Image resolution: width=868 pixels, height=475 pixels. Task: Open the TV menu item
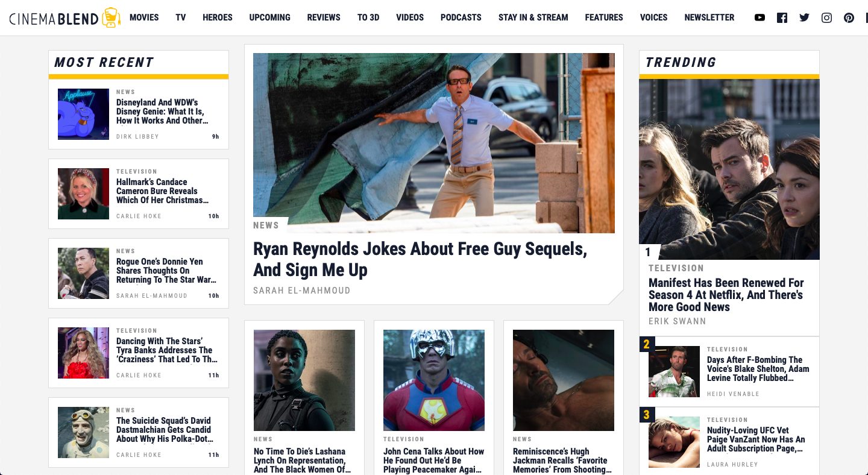coord(181,17)
